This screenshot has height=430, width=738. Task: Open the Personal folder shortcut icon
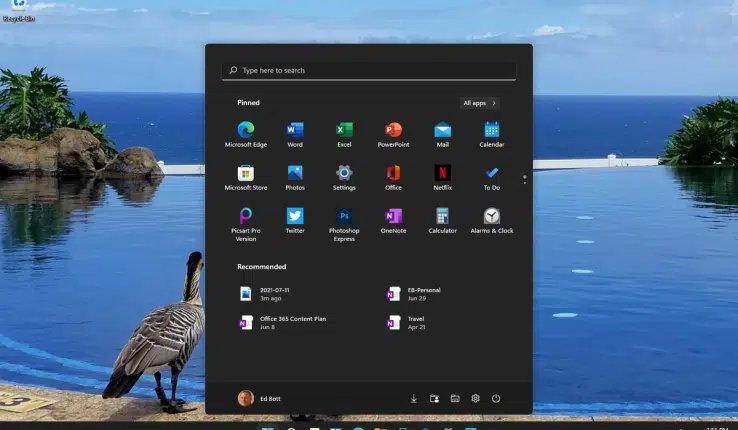click(434, 398)
